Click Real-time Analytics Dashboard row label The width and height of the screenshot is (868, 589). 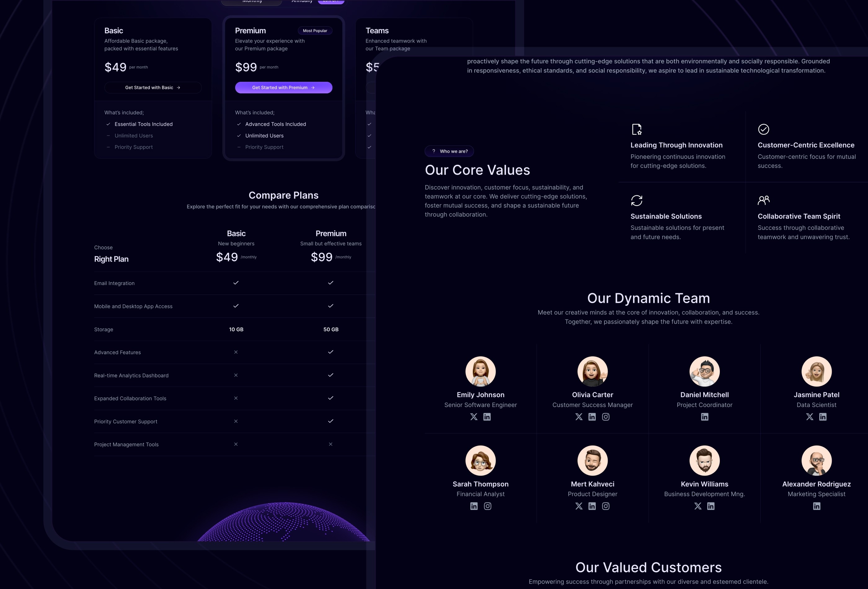point(131,375)
